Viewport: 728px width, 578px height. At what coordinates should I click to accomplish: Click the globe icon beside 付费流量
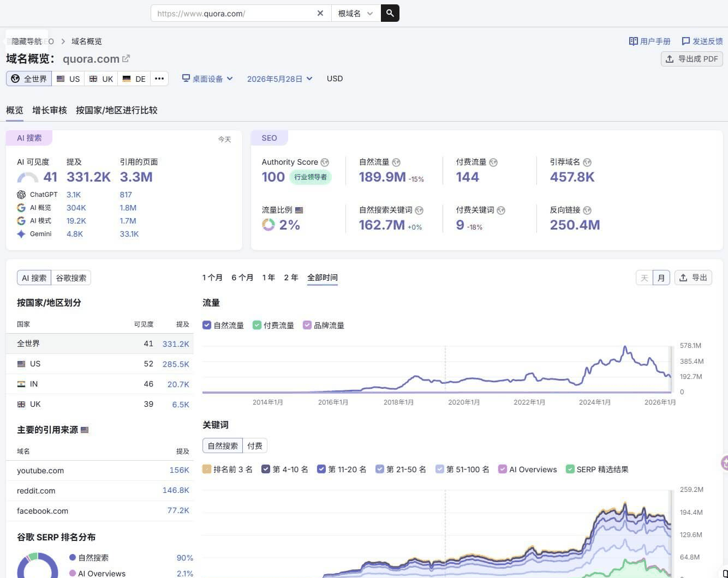point(493,162)
